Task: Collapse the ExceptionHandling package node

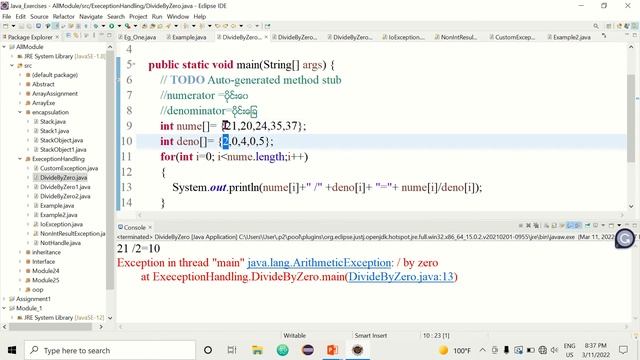Action: (x=20, y=159)
